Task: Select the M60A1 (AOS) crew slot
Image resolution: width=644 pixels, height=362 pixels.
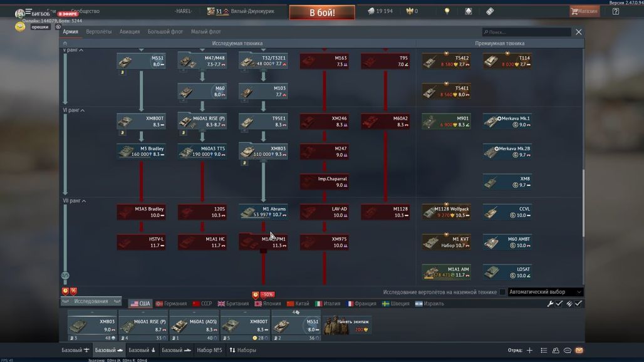Action: coord(194,326)
